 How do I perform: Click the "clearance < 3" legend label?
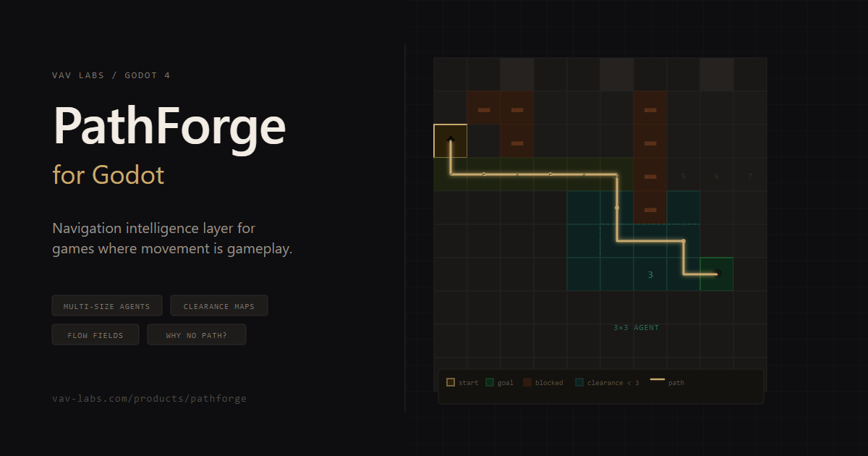pos(613,383)
